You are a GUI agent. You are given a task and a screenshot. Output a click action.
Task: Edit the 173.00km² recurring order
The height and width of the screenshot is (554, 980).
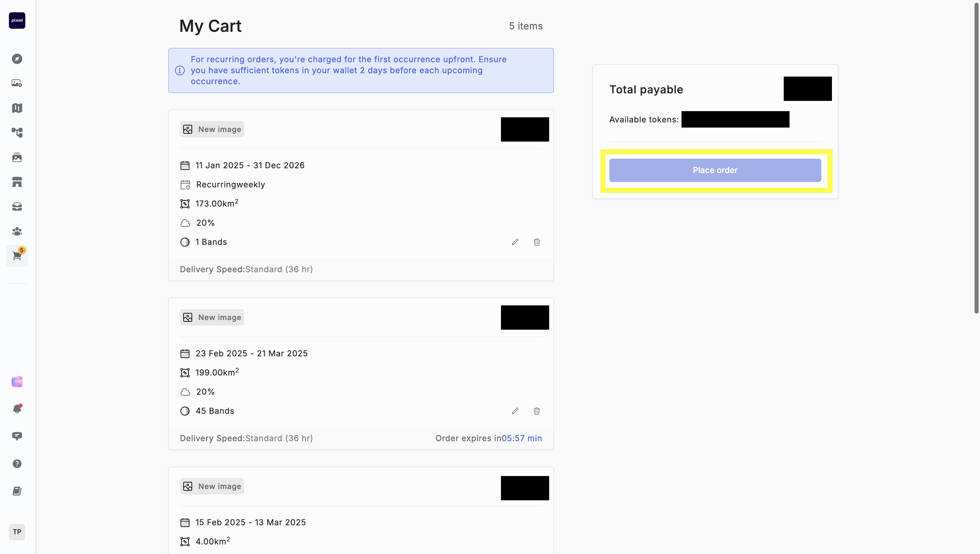pyautogui.click(x=515, y=242)
